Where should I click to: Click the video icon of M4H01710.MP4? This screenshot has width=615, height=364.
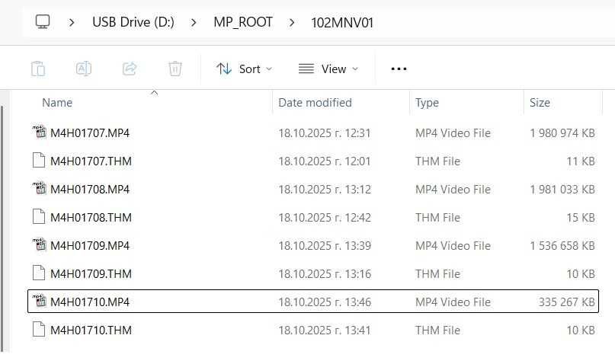[x=39, y=301]
